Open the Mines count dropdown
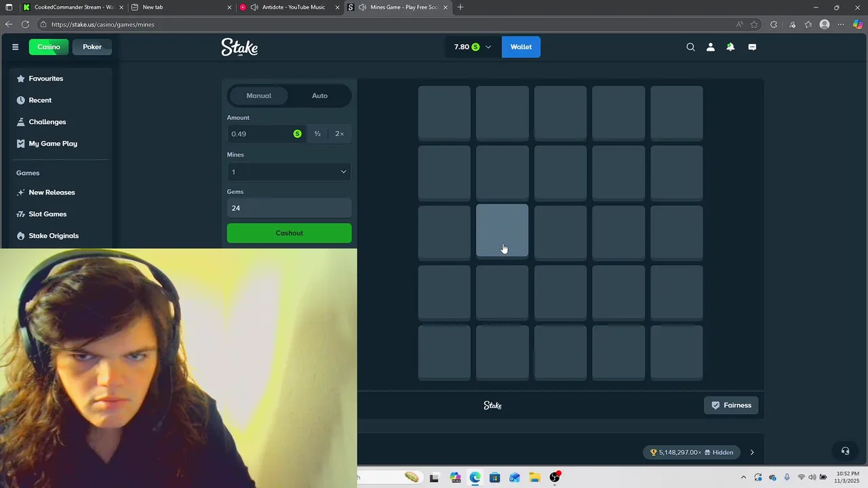 [x=289, y=171]
